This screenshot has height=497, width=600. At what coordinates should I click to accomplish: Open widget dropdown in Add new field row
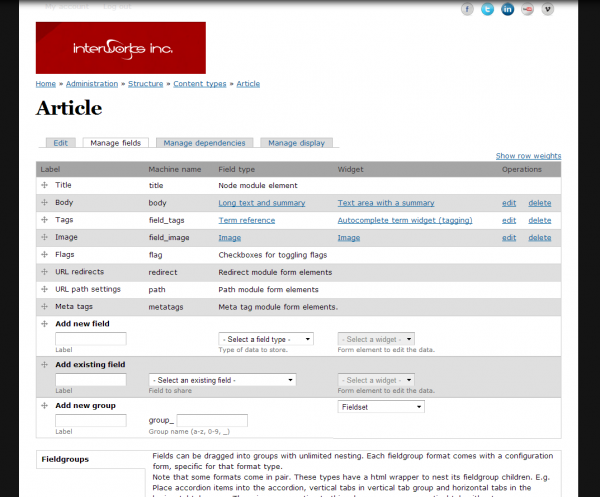(x=376, y=339)
